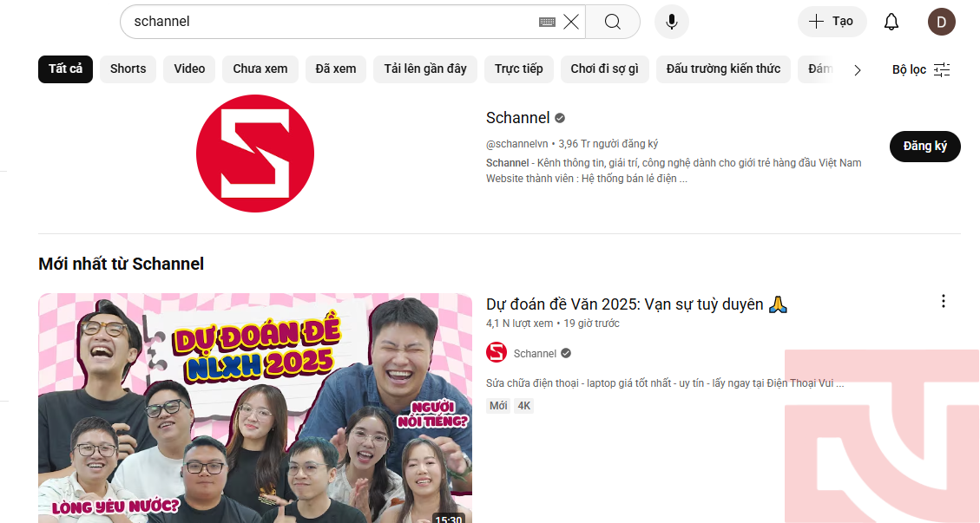Open Schannel channel link under video title
The image size is (980, 523).
[x=535, y=354]
